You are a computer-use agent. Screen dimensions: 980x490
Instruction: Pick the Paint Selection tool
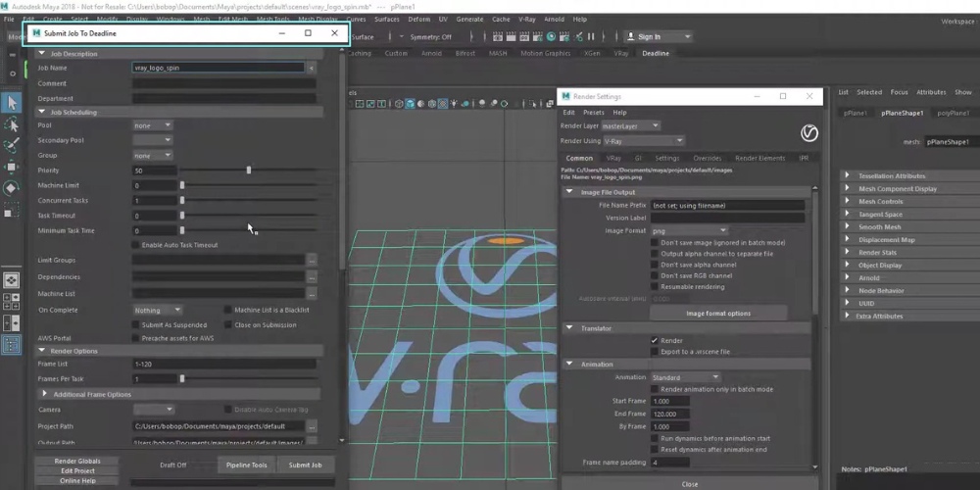pos(12,145)
